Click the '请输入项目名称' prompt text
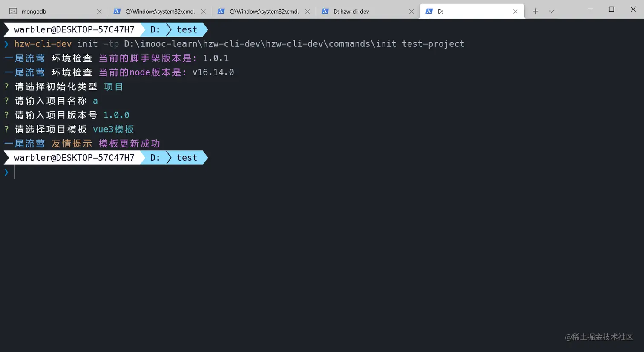This screenshot has height=352, width=644. click(51, 101)
